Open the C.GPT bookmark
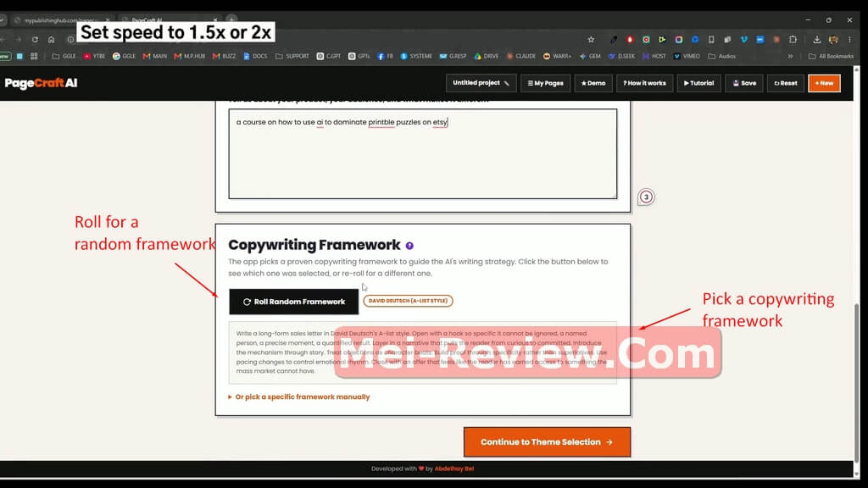 (328, 56)
